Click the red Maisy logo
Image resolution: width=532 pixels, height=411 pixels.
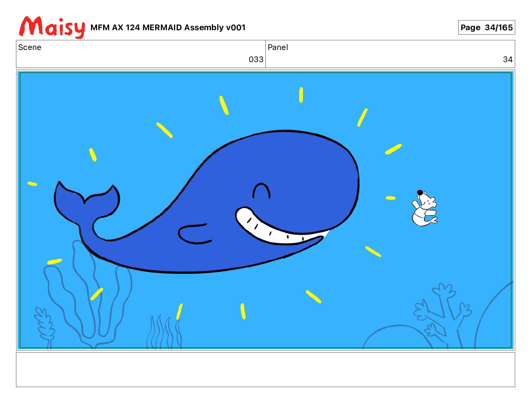coord(52,27)
